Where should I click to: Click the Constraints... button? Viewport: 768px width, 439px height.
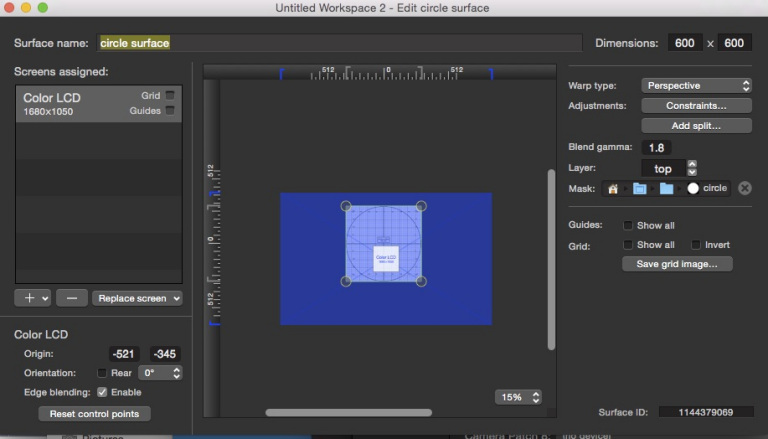[695, 105]
